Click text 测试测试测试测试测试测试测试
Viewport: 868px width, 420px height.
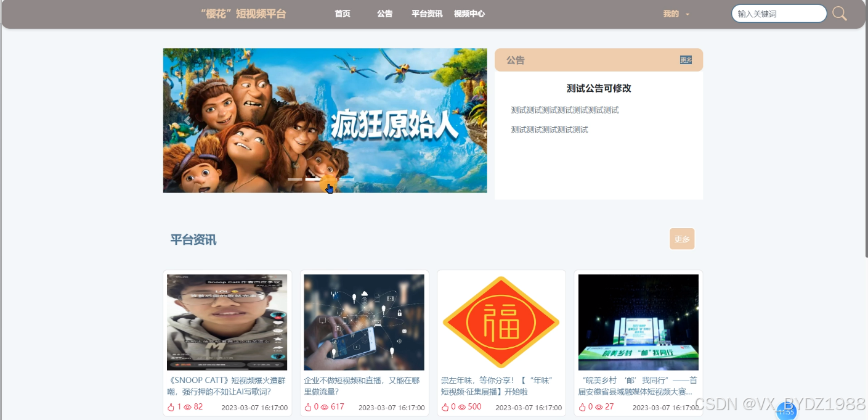point(565,110)
